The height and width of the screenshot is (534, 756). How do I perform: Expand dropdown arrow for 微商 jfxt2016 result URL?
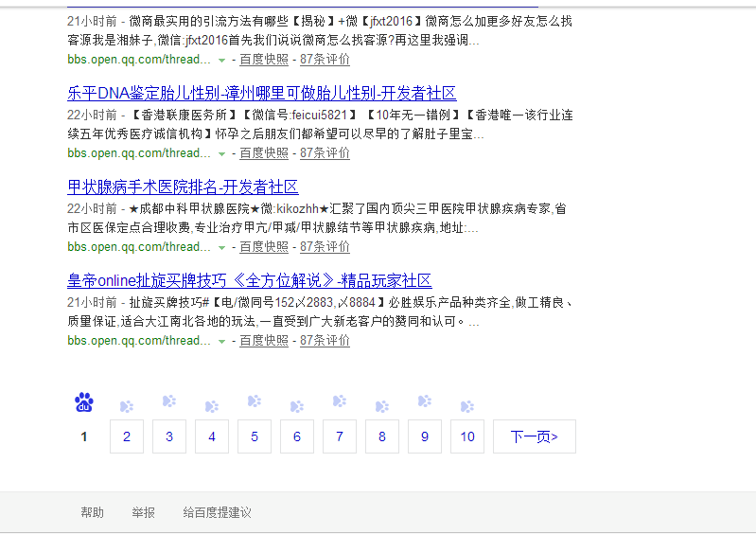point(221,61)
